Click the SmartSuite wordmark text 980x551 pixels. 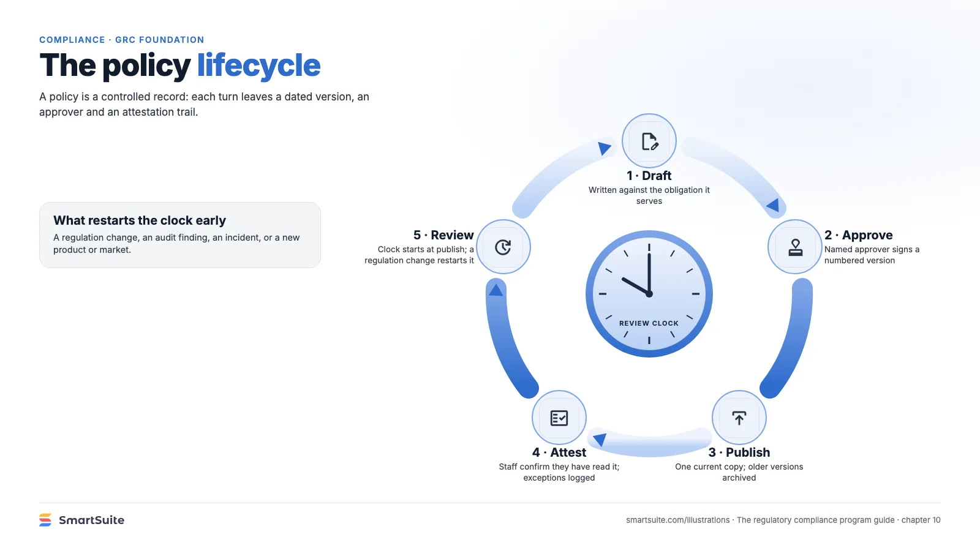coord(91,520)
